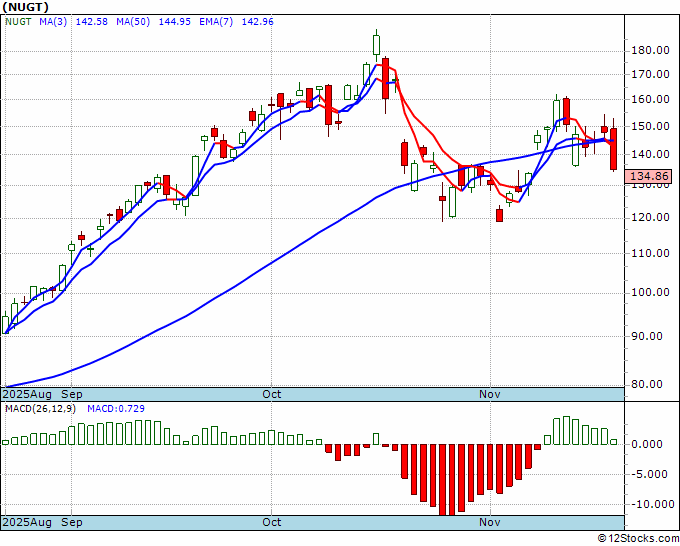Click the current price tag 134.86
Image resolution: width=680 pixels, height=546 pixels.
[649, 177]
